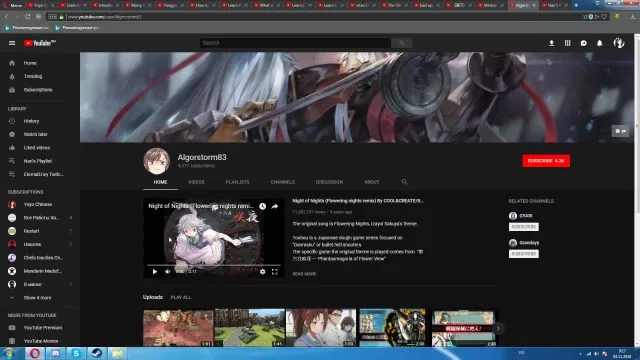The width and height of the screenshot is (640, 360).
Task: Open Steam from the taskbar
Action: [x=97, y=353]
